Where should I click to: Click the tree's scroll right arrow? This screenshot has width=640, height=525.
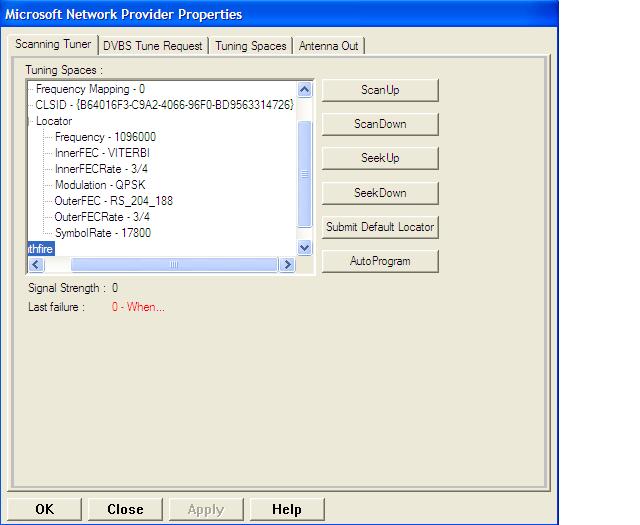click(287, 265)
